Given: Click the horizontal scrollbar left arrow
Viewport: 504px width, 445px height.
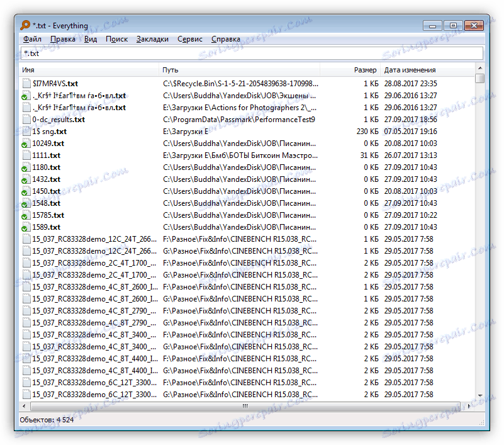Looking at the screenshot, I should pyautogui.click(x=24, y=406).
